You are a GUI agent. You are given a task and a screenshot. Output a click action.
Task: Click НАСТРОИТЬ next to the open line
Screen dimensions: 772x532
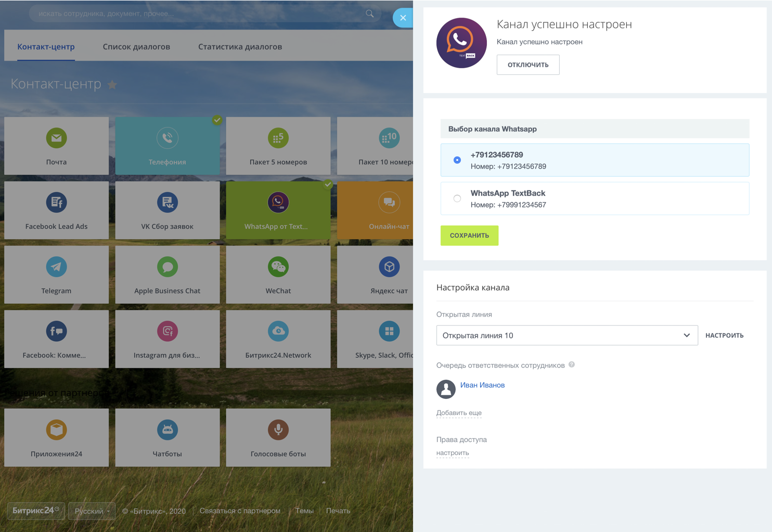point(724,335)
